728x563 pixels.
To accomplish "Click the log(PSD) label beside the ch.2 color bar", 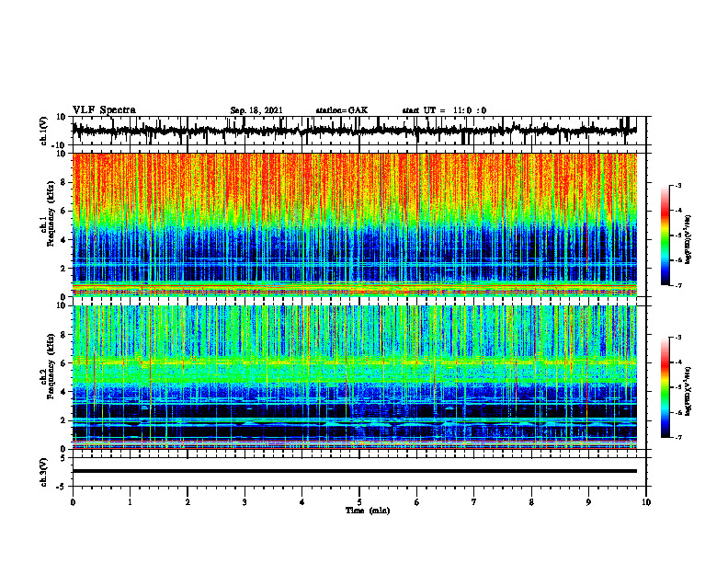I will pos(688,390).
